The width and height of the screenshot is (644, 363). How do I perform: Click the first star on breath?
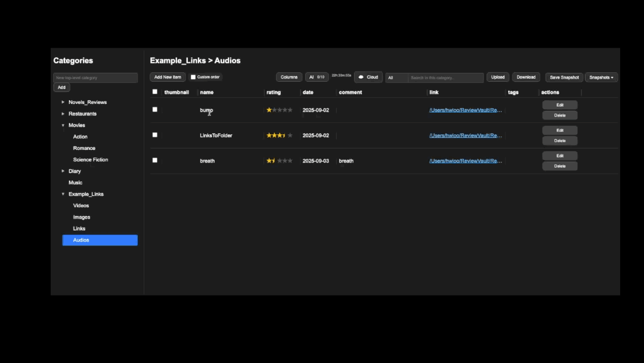click(268, 161)
